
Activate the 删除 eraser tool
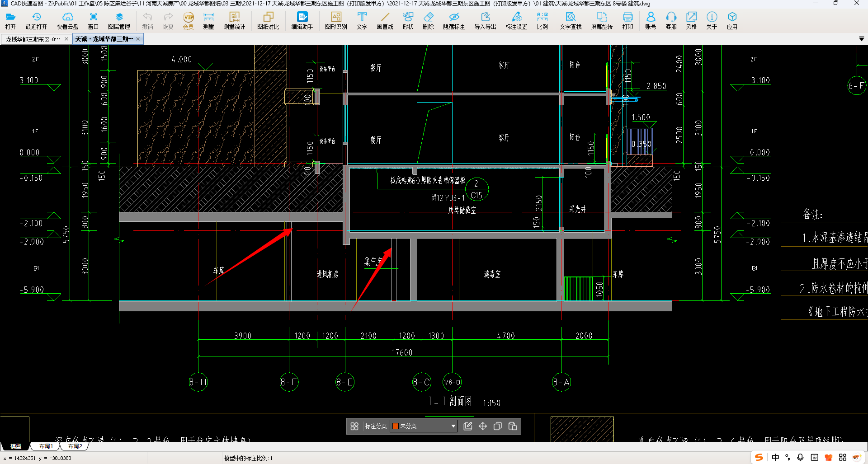(428, 21)
